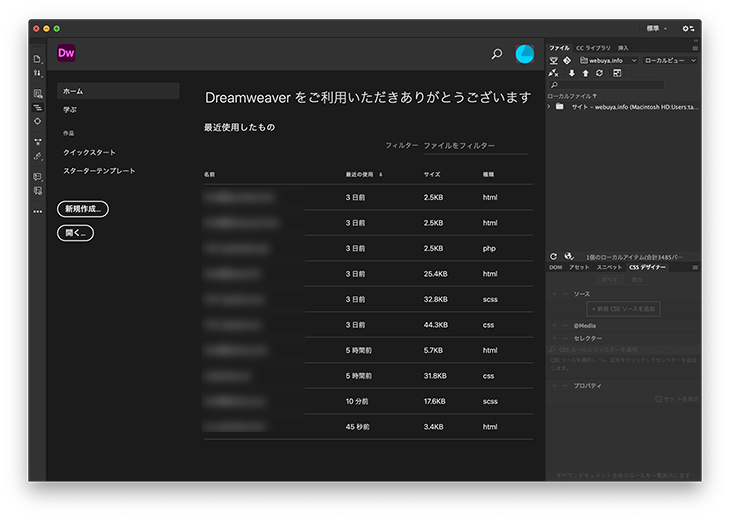Viewport: 730px width, 519px height.
Task: Click the globe log icon in Files status bar
Action: pos(569,256)
